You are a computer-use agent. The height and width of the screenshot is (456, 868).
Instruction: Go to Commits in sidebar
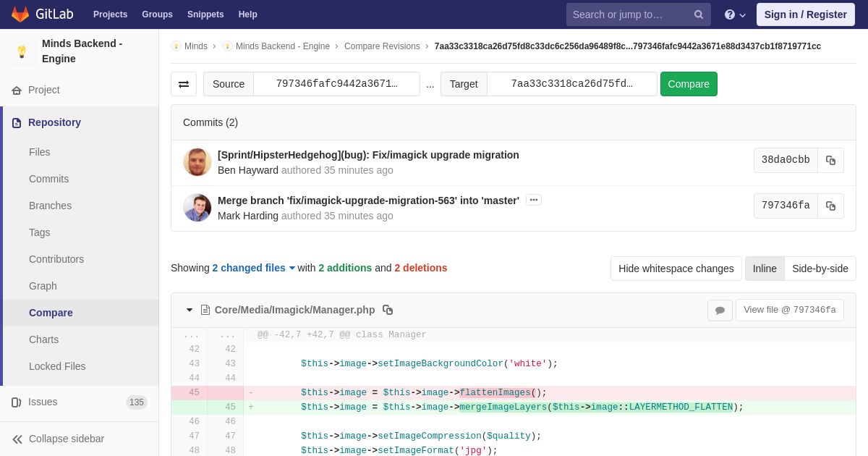point(49,179)
